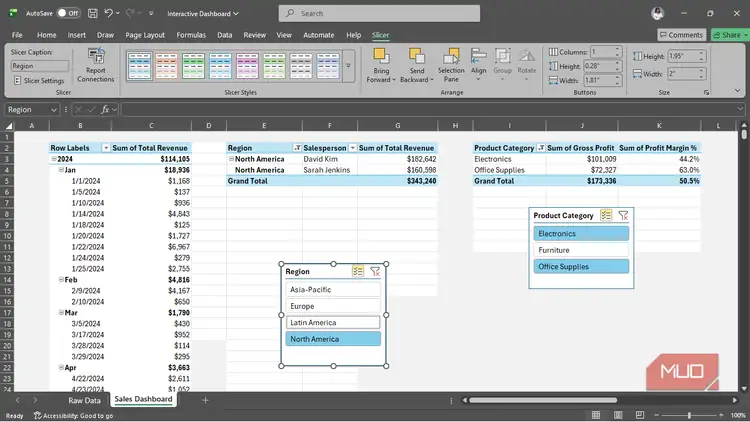Add a new sheet with plus icon
This screenshot has width=750, height=422.
click(x=205, y=400)
